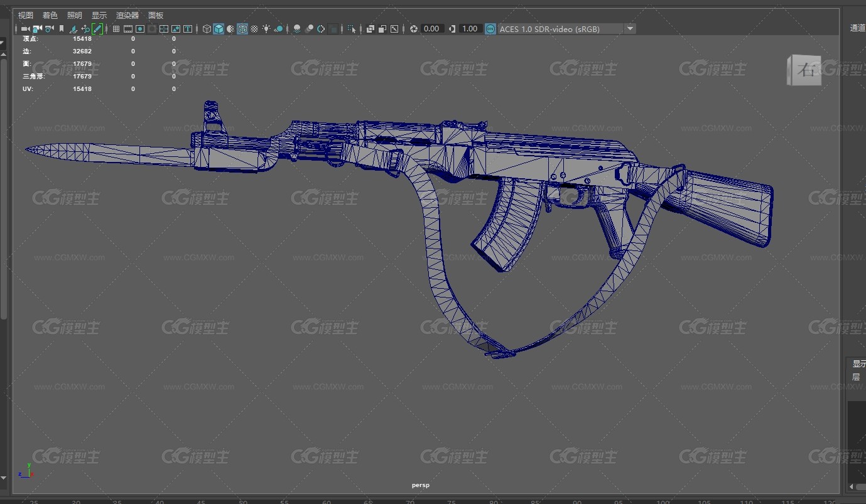Open Camera Attributes from panel toolbar

pyautogui.click(x=49, y=29)
